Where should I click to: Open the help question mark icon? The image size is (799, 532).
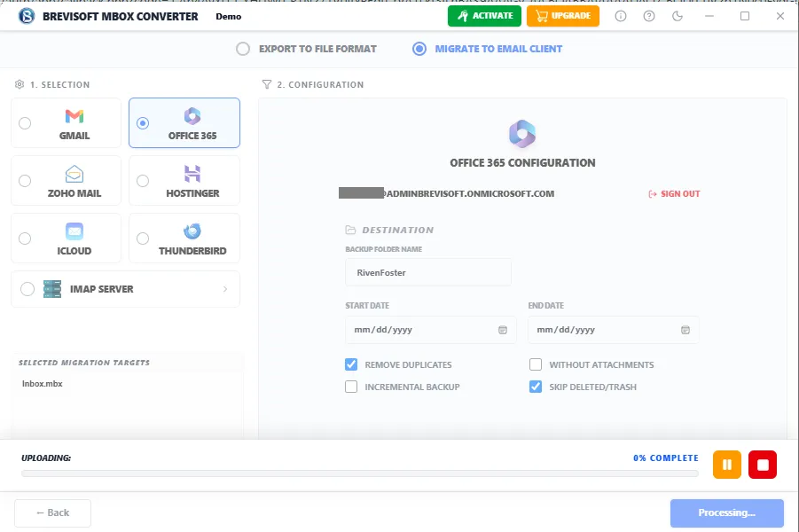648,16
